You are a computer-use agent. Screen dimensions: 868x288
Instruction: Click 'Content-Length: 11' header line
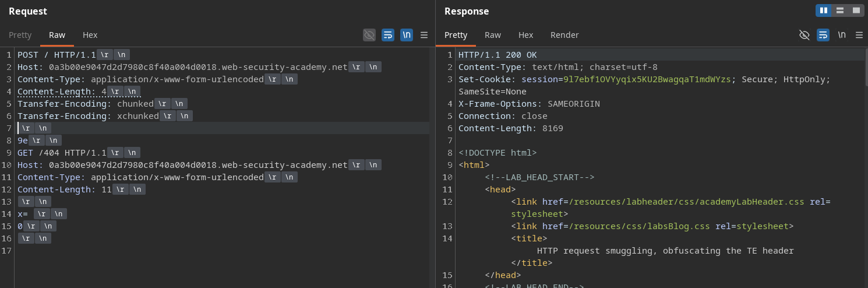click(x=65, y=189)
